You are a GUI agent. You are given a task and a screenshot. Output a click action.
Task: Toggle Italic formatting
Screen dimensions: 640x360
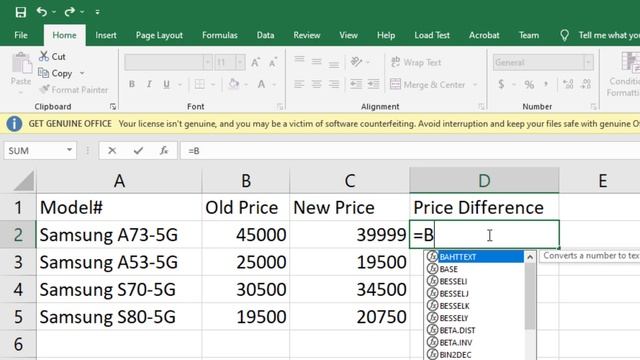[x=149, y=84]
